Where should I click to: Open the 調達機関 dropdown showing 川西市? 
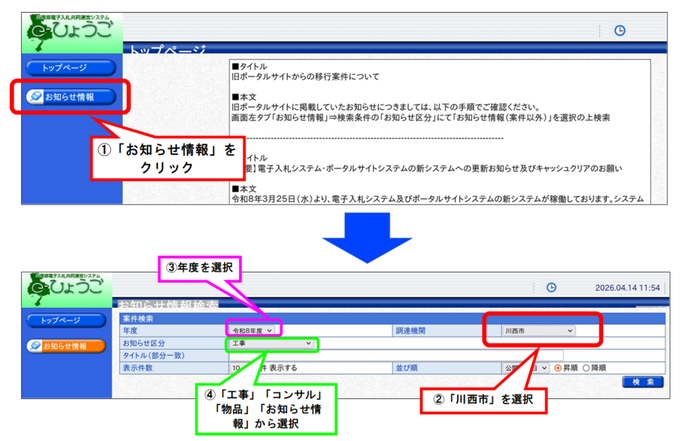coord(538,331)
